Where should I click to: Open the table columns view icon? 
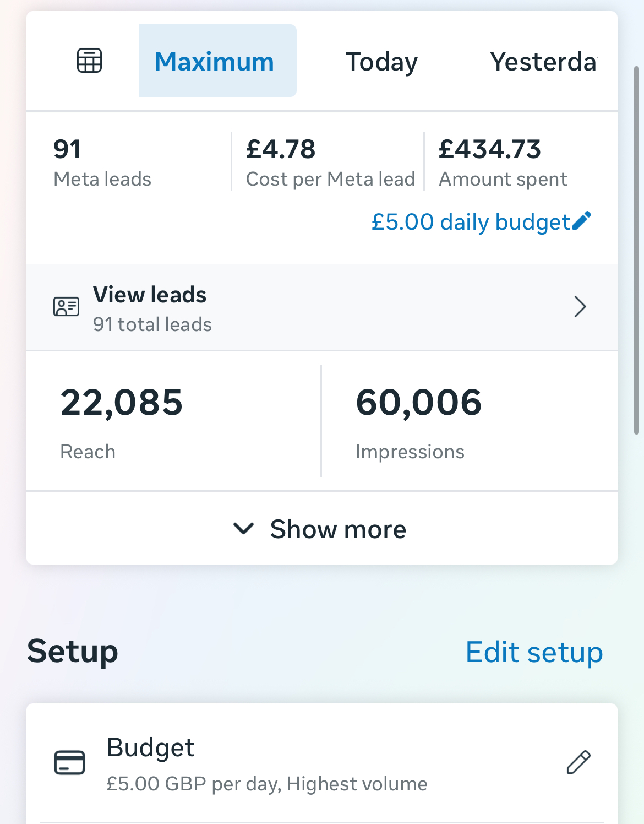click(89, 61)
